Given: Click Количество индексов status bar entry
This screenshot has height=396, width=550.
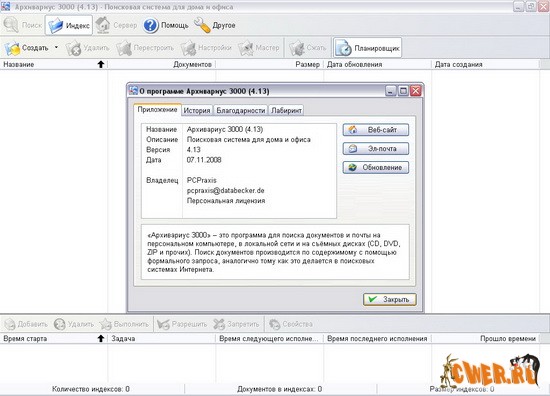Looking at the screenshot, I should [91, 389].
